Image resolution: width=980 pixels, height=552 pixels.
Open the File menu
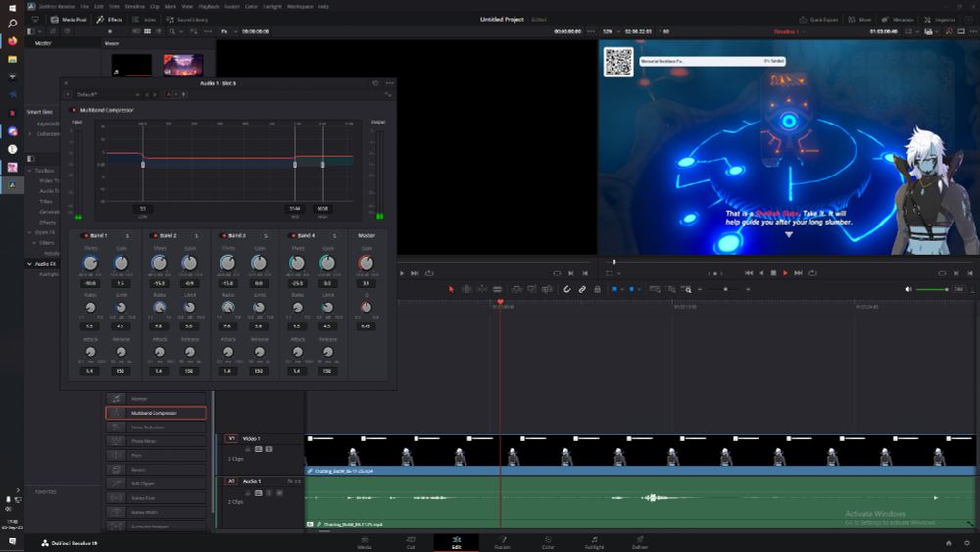pos(84,6)
